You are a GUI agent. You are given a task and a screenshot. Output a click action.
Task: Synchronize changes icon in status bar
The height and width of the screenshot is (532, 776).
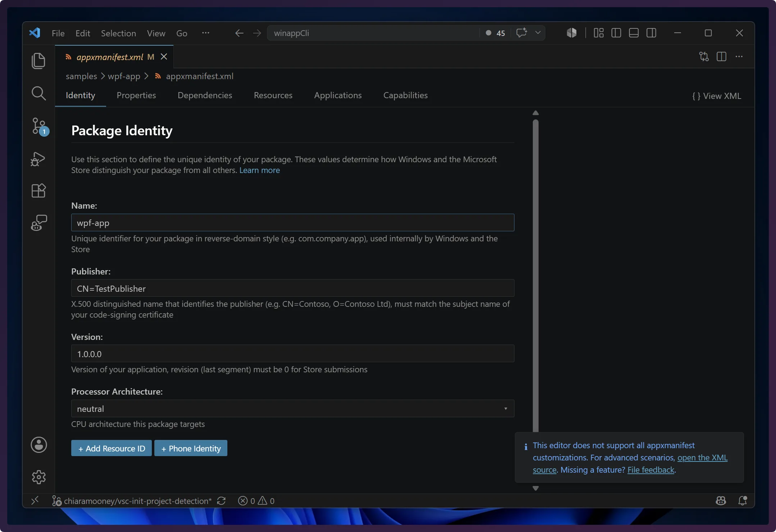click(221, 501)
